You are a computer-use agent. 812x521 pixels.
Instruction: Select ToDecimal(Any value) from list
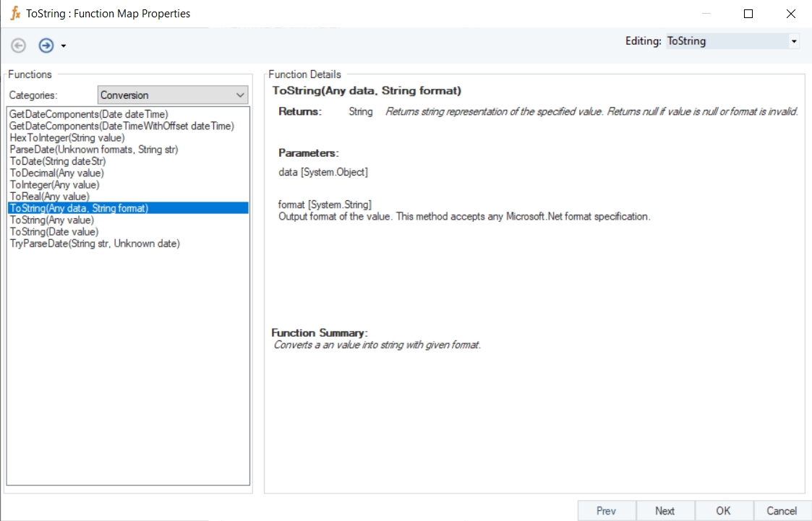(57, 173)
